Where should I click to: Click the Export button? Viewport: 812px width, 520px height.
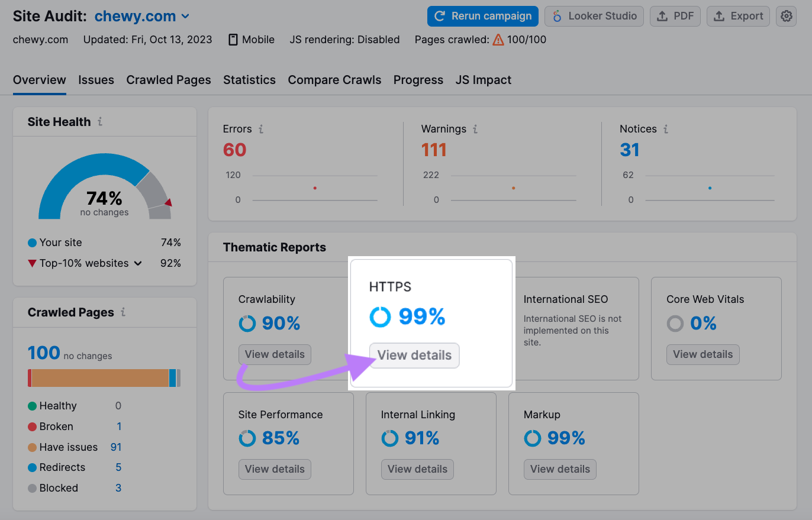tap(739, 17)
